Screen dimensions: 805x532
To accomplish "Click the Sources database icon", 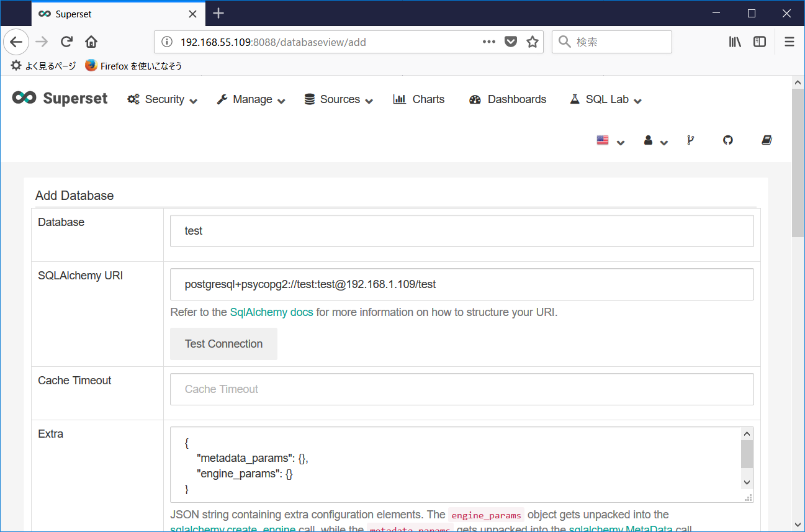I will pos(308,99).
